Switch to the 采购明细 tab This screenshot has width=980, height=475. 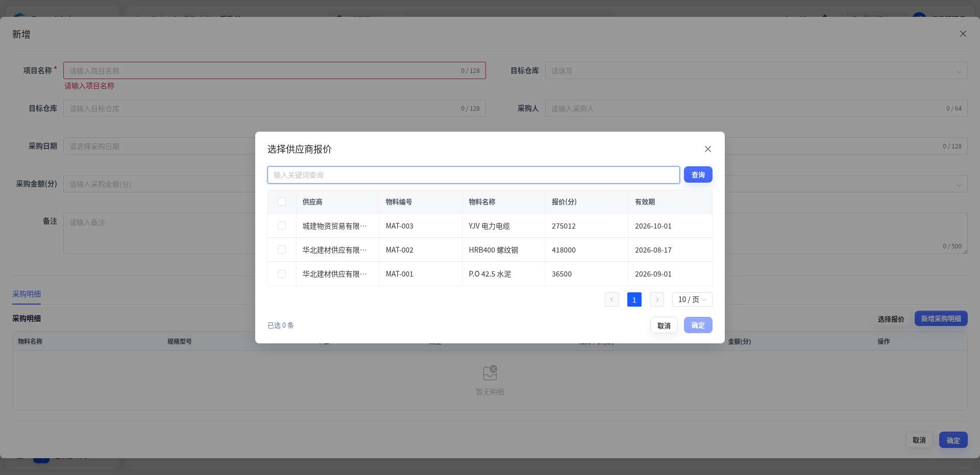pos(27,294)
